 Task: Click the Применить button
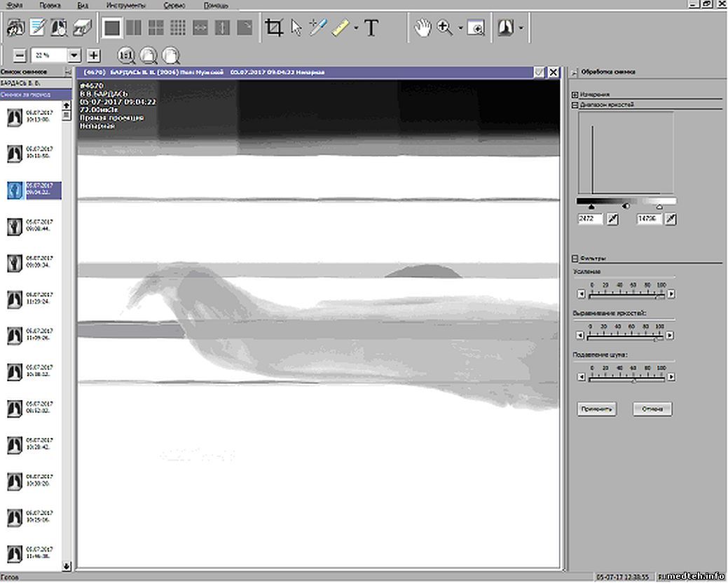[597, 409]
